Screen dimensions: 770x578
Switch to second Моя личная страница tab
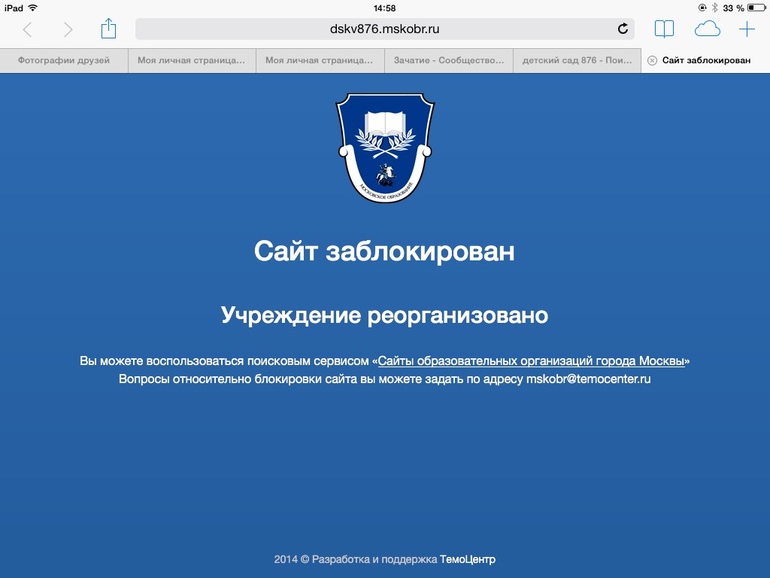point(319,60)
